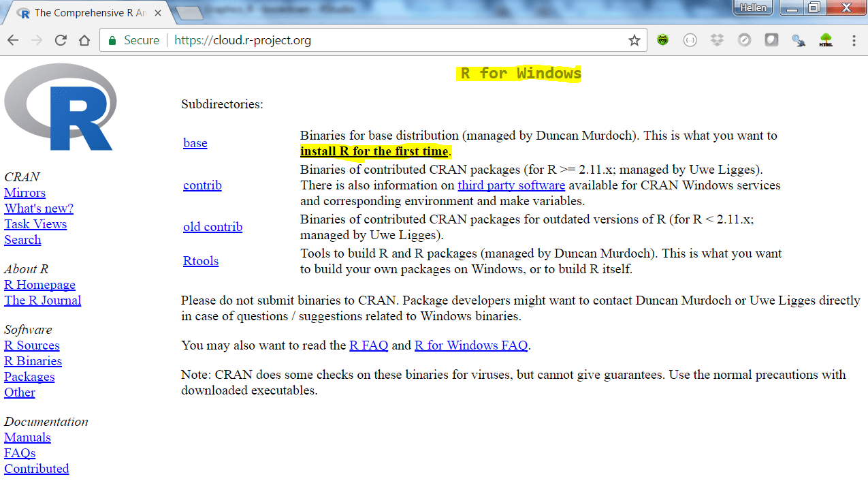Open the green spider shield extension
868x494 pixels.
click(662, 40)
